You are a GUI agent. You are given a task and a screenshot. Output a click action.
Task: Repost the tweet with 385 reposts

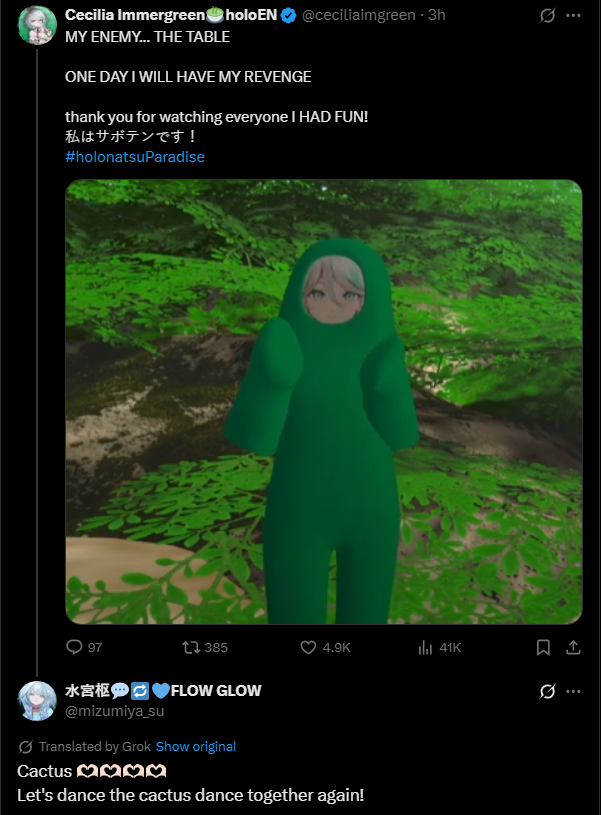tap(191, 647)
